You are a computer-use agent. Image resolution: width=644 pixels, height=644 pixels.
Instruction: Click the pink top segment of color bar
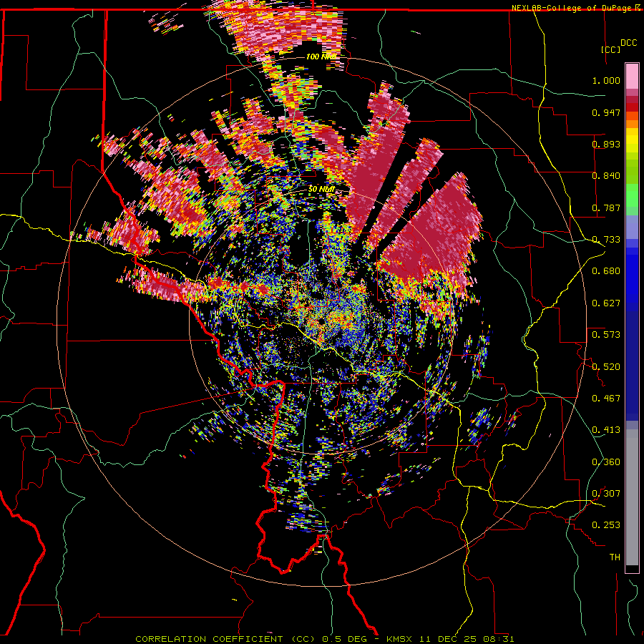(x=632, y=76)
